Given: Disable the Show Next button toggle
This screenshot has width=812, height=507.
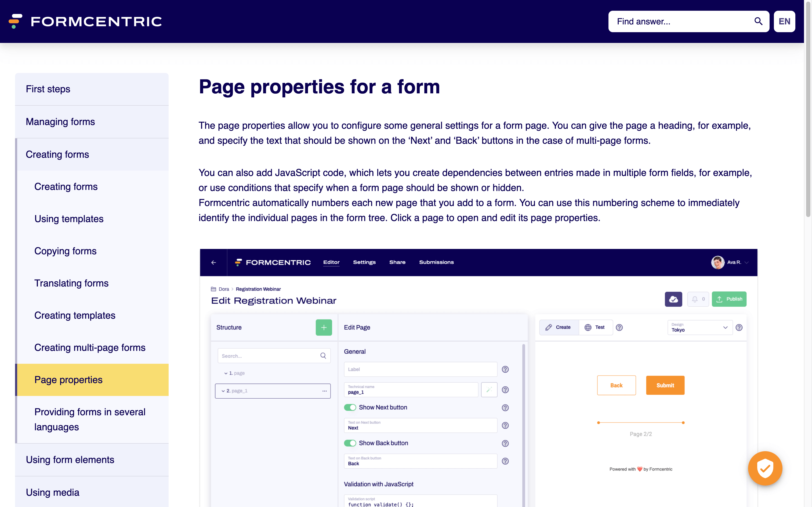Looking at the screenshot, I should coord(350,407).
